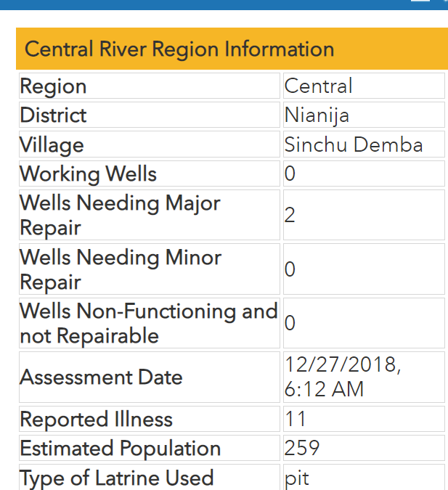Select the Region label cell
The image size is (448, 490).
click(150, 86)
